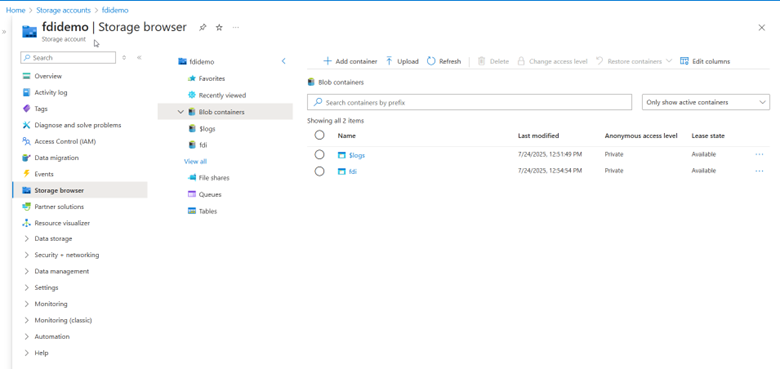Open the more options menu for fdi row
The image size is (780, 369).
click(759, 171)
